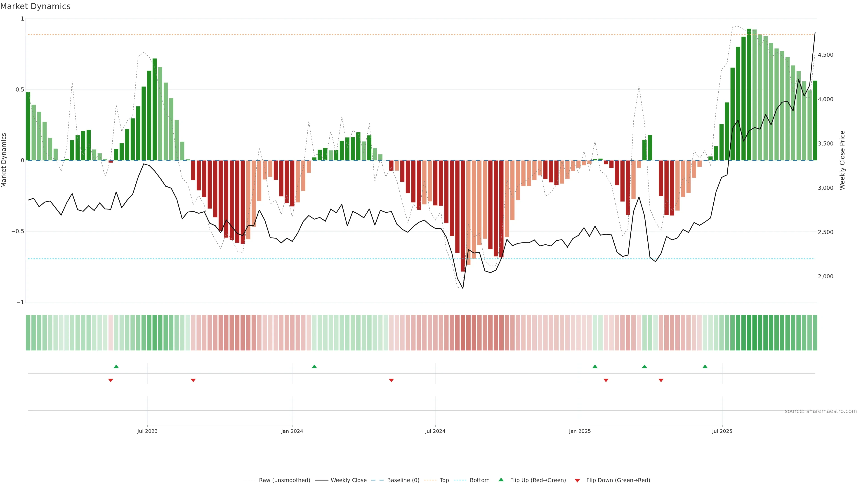The image size is (868, 488).
Task: Click the source sharemaestro.com text
Action: [x=821, y=411]
